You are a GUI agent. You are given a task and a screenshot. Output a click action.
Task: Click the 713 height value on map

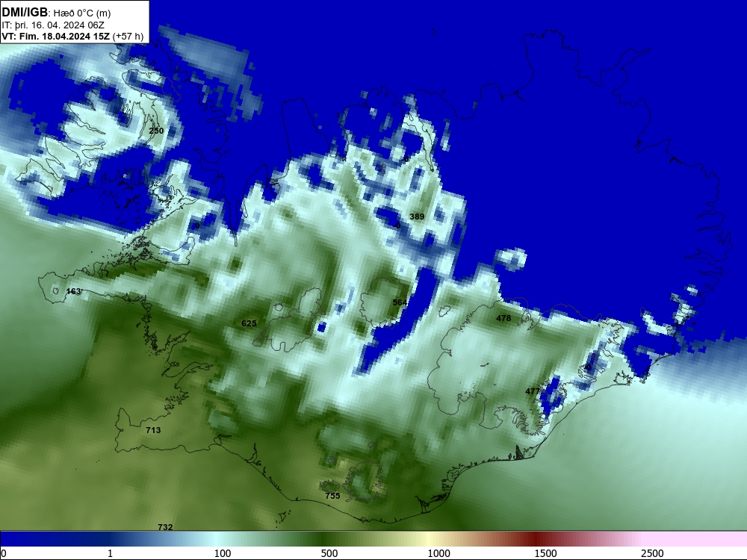point(153,430)
